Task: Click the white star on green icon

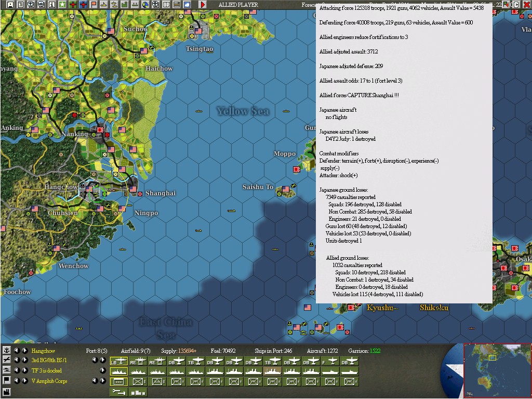Action: [62, 5]
